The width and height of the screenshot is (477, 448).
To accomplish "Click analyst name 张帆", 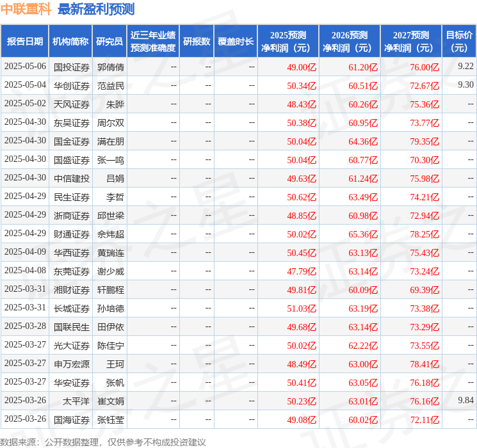I will click(x=115, y=383).
